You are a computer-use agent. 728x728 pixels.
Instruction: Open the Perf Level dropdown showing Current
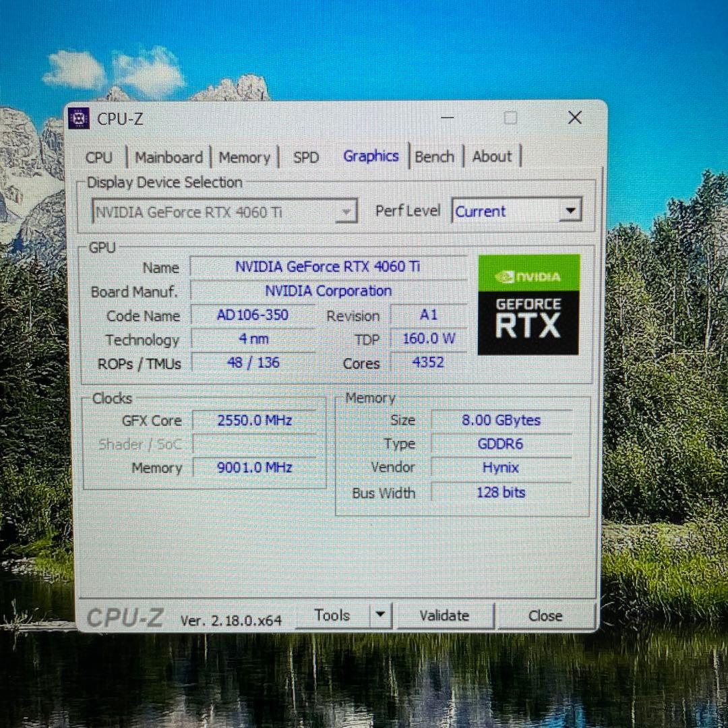570,210
